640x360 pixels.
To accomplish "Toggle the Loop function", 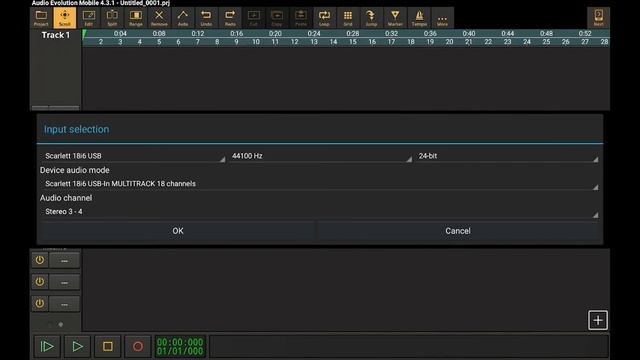I will click(324, 18).
